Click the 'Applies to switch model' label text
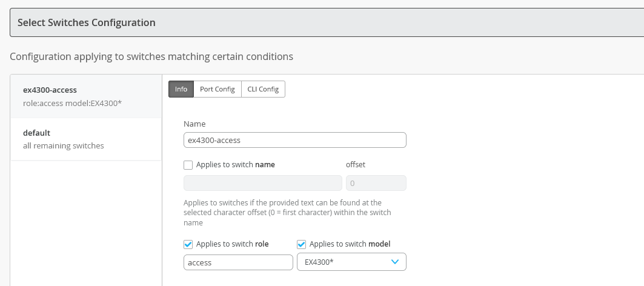The height and width of the screenshot is (286, 644). coord(350,244)
